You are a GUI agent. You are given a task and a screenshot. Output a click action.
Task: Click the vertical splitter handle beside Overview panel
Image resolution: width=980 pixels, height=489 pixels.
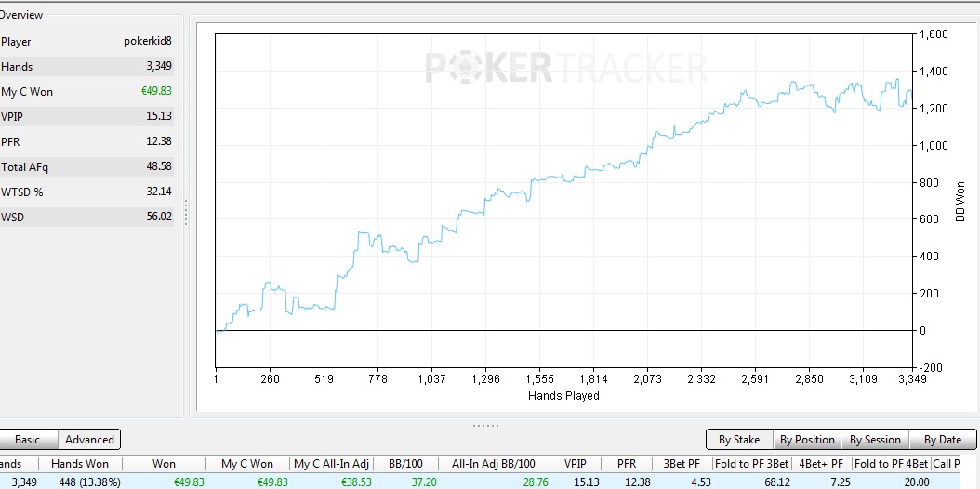click(186, 212)
